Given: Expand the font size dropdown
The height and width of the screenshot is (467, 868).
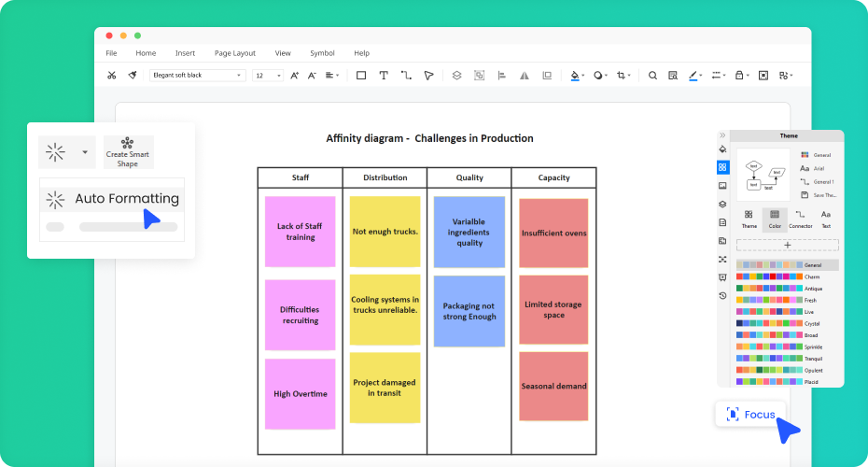Looking at the screenshot, I should [269, 76].
